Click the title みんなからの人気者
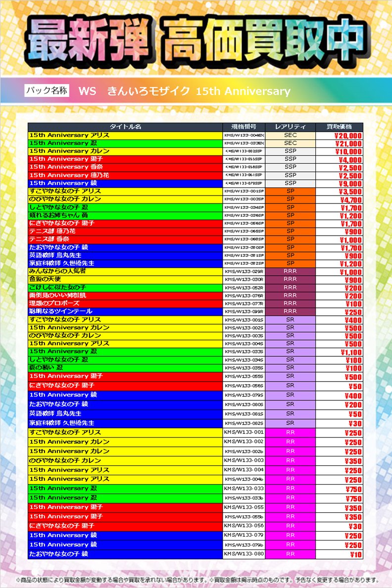This screenshot has width=392, height=588. click(57, 271)
